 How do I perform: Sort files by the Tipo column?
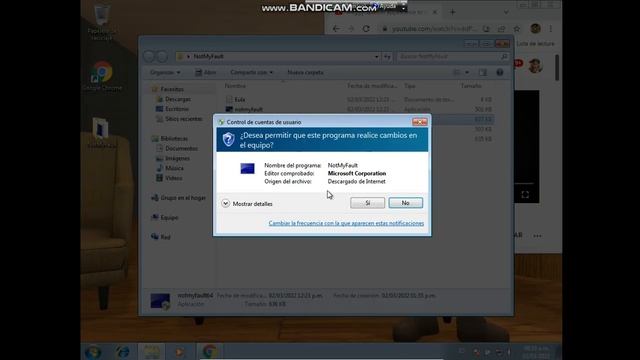tap(409, 86)
